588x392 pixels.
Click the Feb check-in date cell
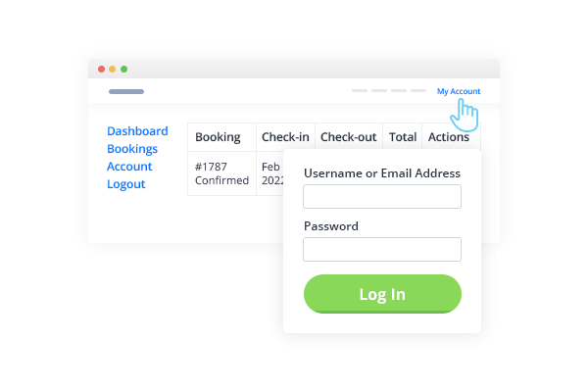pyautogui.click(x=270, y=173)
